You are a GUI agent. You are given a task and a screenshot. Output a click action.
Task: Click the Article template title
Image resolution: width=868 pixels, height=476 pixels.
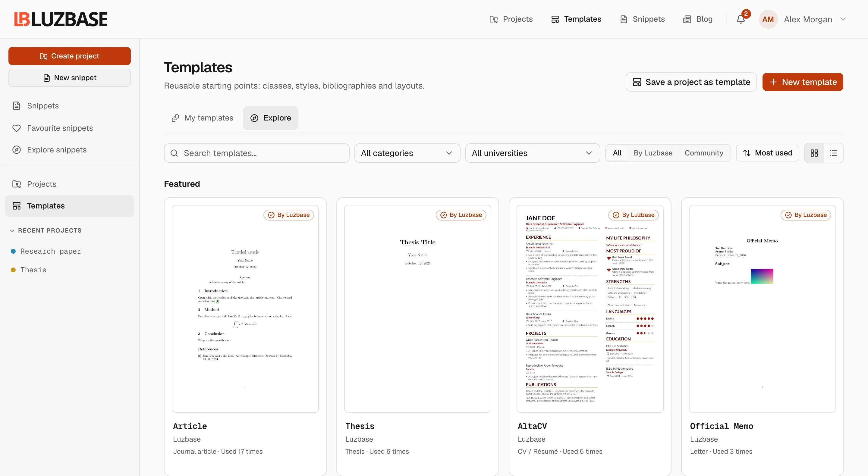pos(190,426)
